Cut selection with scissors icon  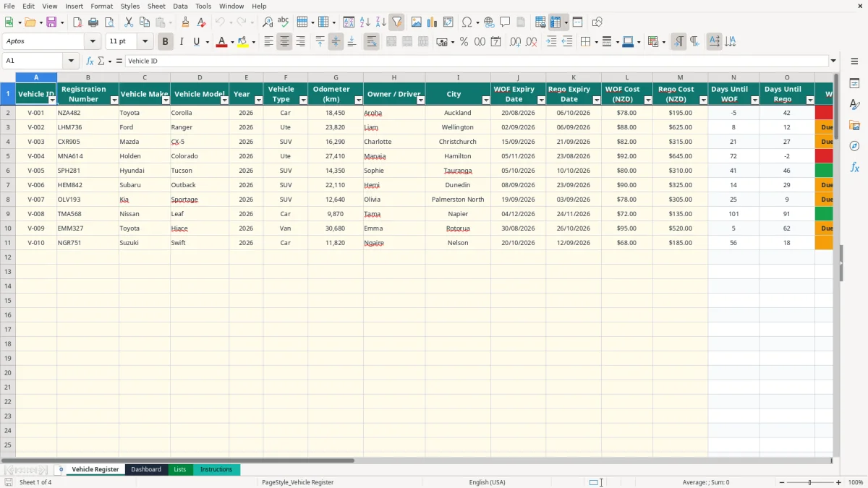click(x=129, y=22)
